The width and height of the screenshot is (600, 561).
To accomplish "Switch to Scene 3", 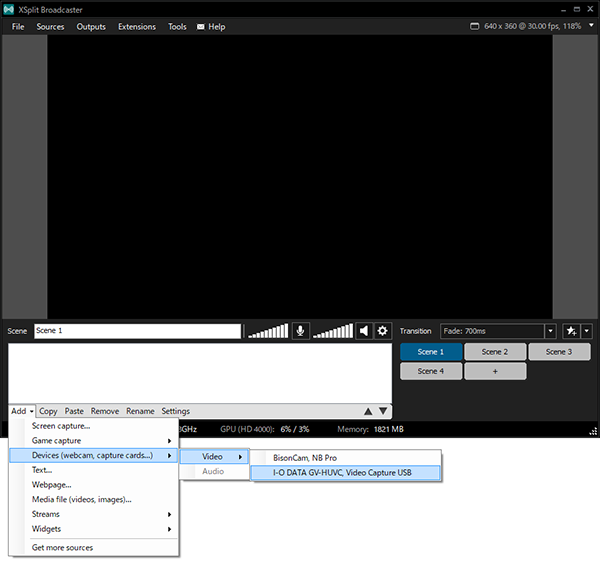I will click(x=559, y=352).
